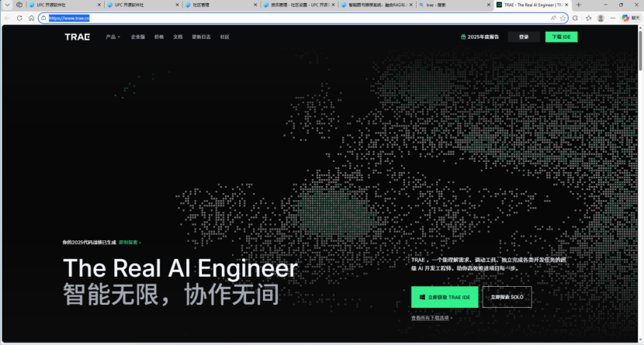Click the green 下载 IDE button

coord(561,36)
